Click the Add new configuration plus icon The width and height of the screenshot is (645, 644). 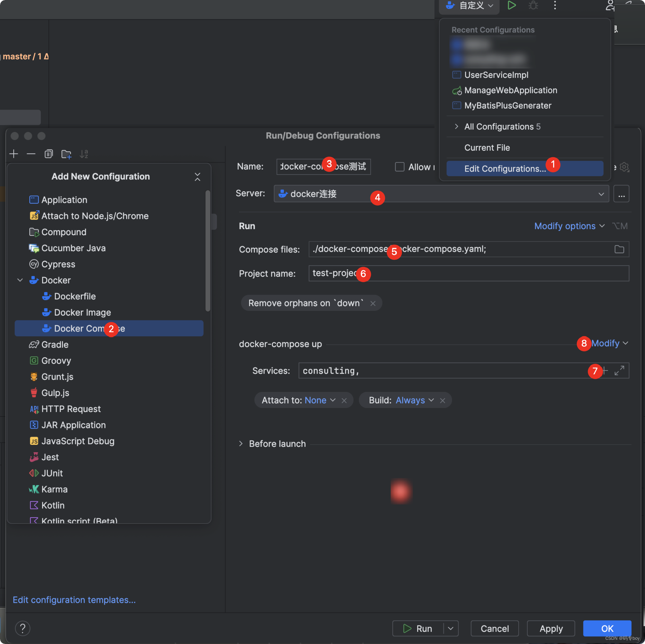[x=14, y=154]
